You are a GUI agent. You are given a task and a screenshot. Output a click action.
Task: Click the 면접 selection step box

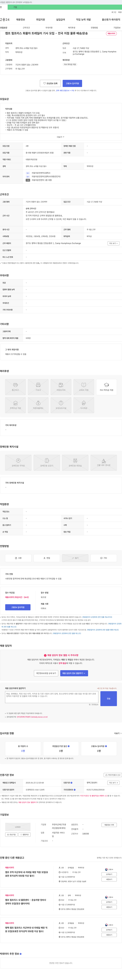coord(47,558)
